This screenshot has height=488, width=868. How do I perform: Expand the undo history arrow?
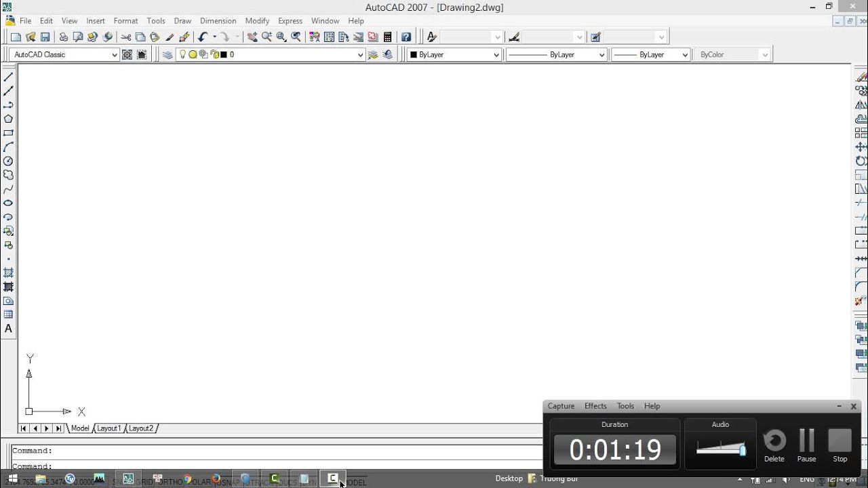214,37
